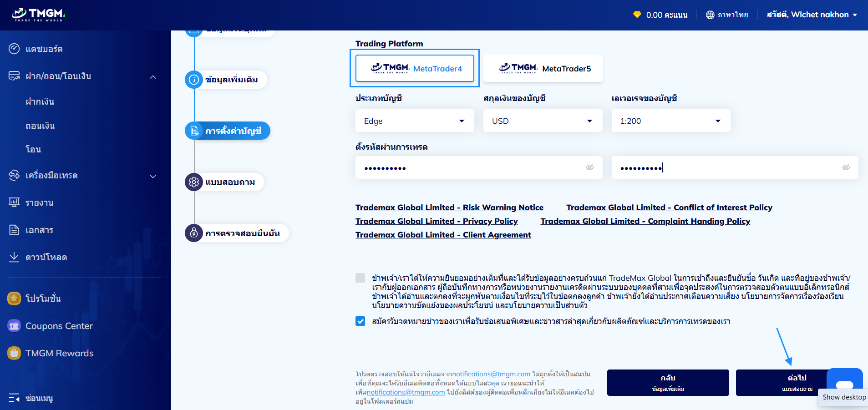Image resolution: width=868 pixels, height=410 pixels.
Task: Click the verification step lock icon
Action: pos(194,233)
